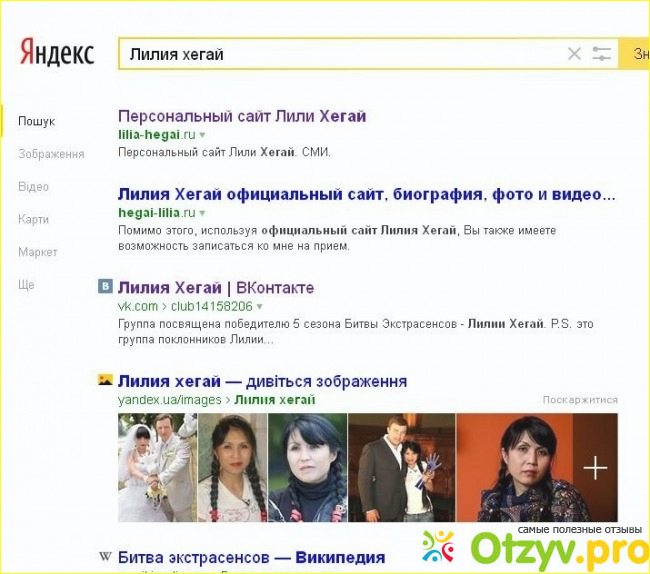The image size is (650, 574).
Task: Switch to Відео search tab
Action: (x=33, y=187)
